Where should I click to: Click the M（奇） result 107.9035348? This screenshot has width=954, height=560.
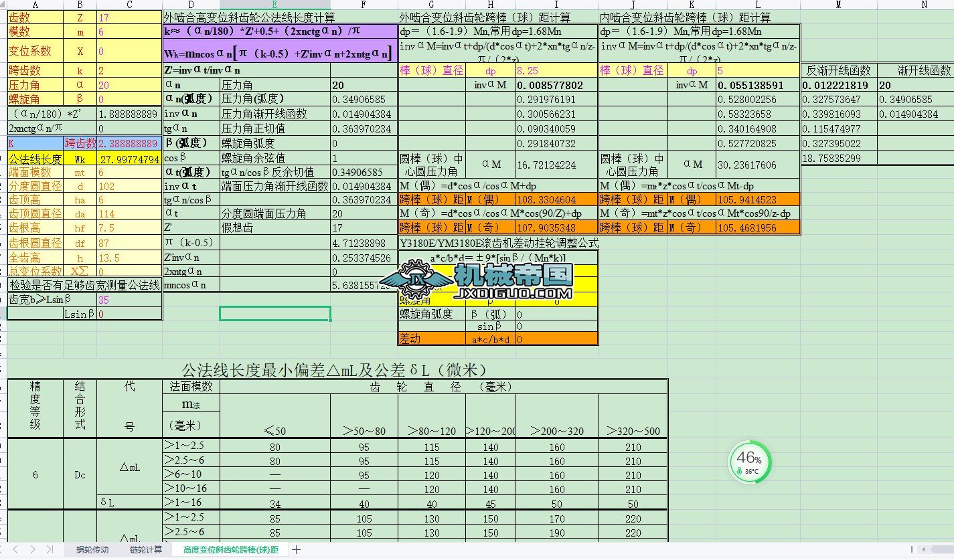(556, 227)
